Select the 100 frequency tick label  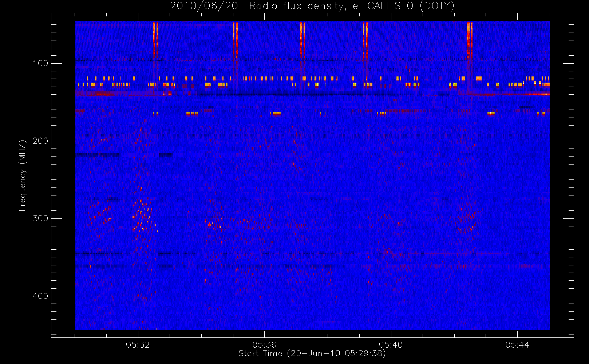(40, 63)
